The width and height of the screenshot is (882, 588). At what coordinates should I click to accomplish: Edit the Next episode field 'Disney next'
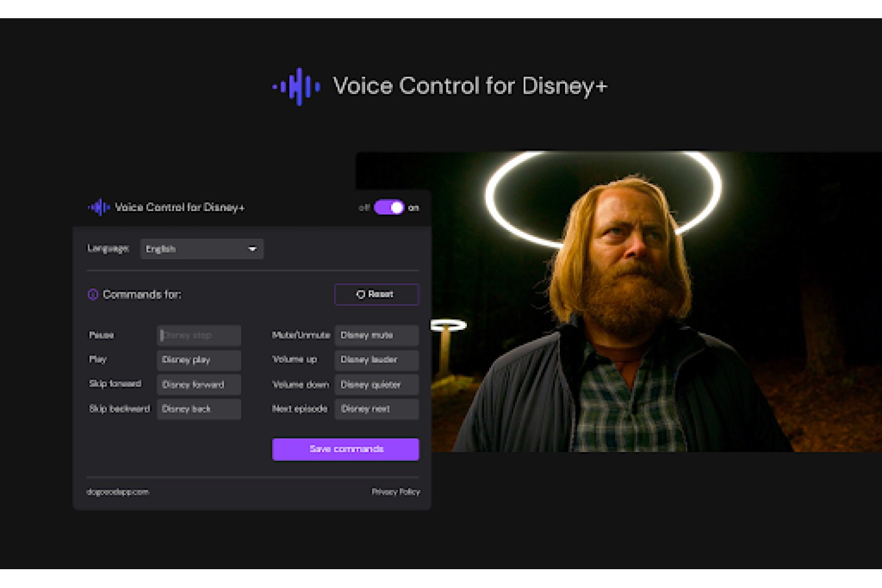376,409
